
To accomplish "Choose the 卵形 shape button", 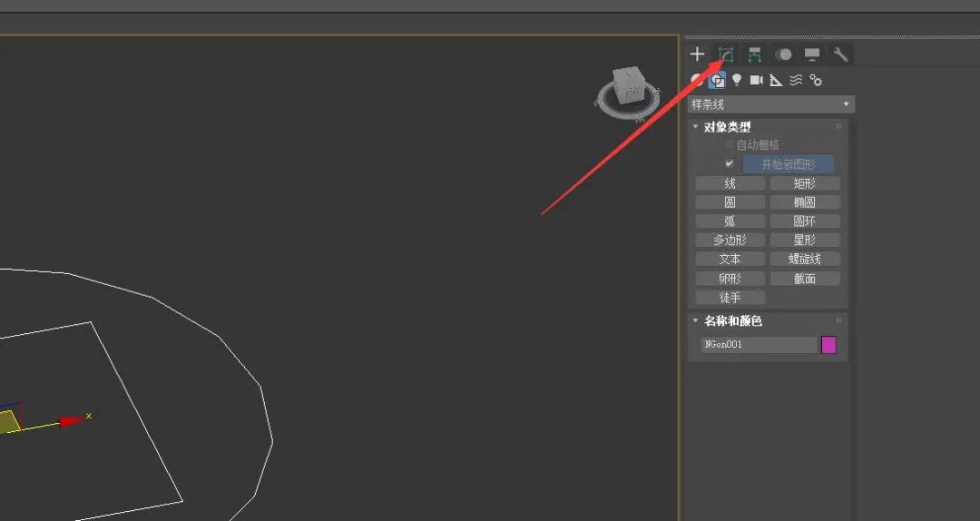I will point(730,279).
